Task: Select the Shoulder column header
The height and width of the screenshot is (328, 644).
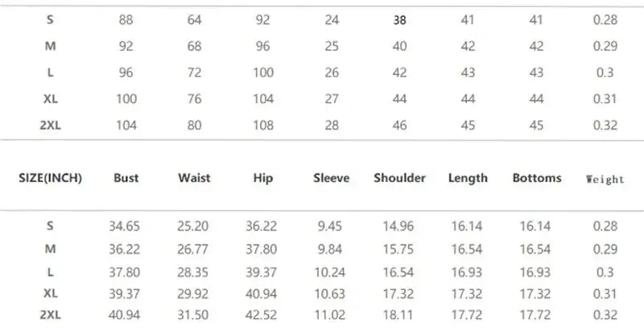Action: click(399, 178)
